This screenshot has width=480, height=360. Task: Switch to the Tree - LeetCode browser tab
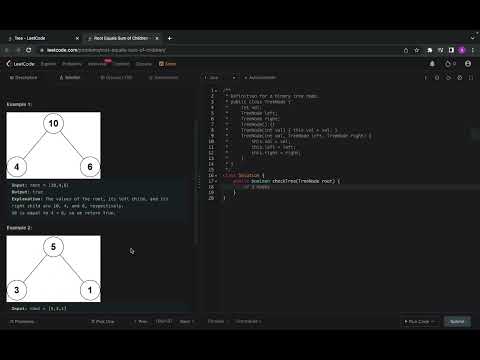click(x=43, y=38)
